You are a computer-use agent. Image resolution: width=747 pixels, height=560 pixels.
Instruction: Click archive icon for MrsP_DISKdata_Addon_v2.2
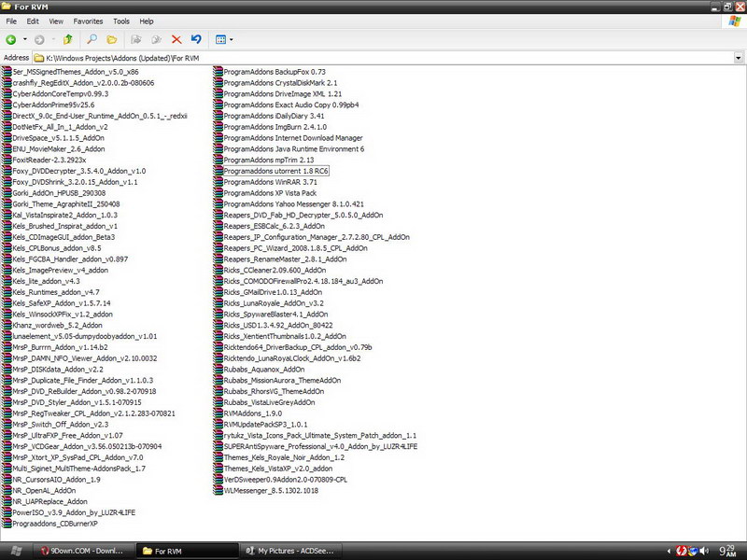[x=7, y=370]
